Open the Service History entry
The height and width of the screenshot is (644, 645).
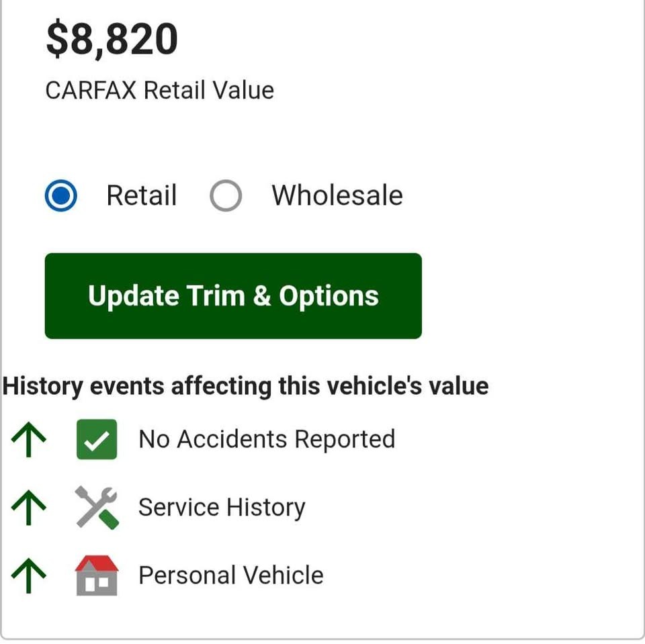coord(222,507)
